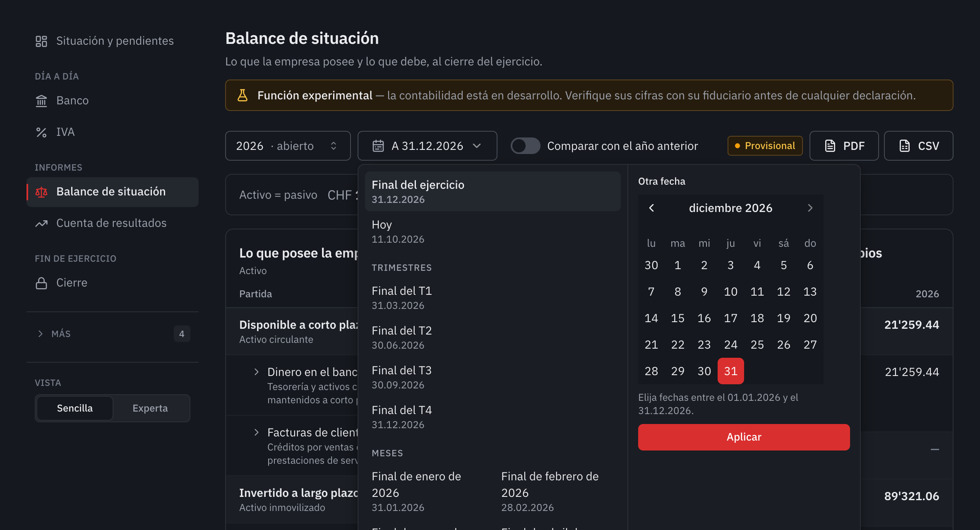This screenshot has width=980, height=530.
Task: Select Final del ejercicio 31.12.2026 option
Action: click(x=492, y=191)
